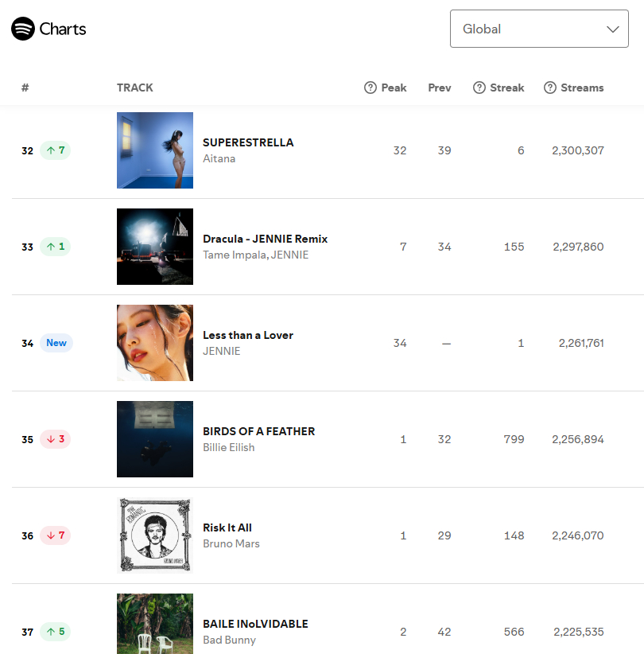Open the Global region dropdown
The width and height of the screenshot is (644, 654).
point(539,29)
